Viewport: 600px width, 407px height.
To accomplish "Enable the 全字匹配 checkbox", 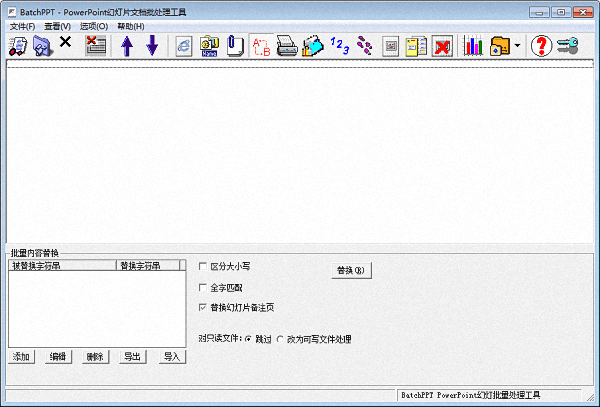I will pos(203,287).
